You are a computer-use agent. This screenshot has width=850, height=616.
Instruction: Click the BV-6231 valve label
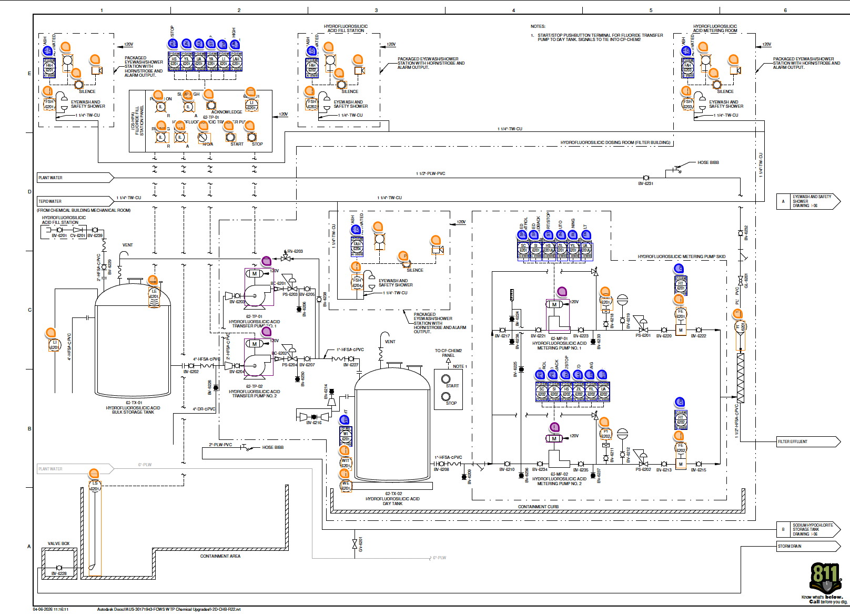[x=645, y=183]
